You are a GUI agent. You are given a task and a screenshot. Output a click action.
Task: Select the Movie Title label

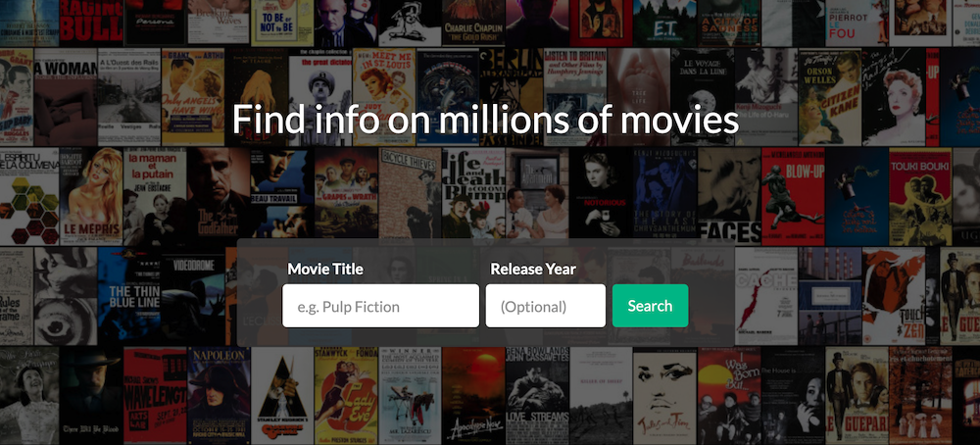click(325, 269)
